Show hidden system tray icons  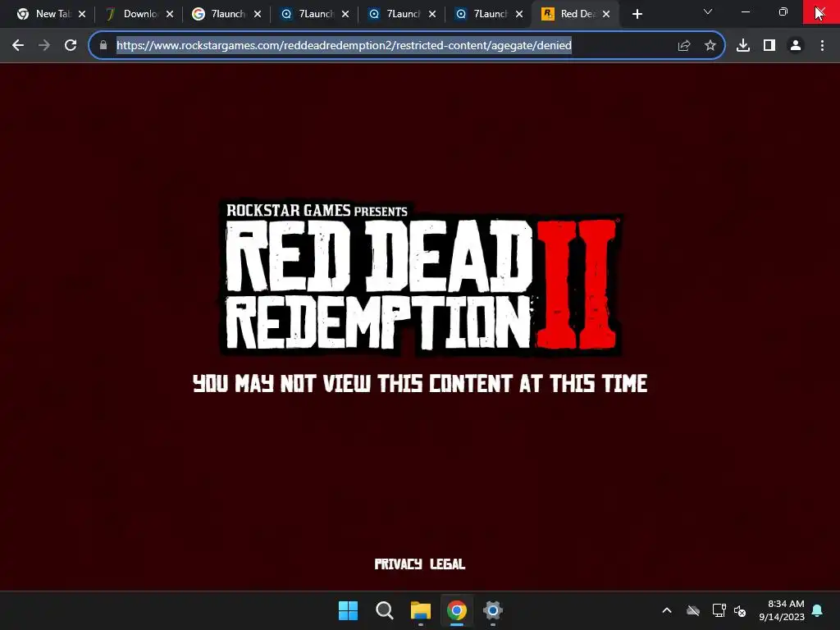[667, 610]
